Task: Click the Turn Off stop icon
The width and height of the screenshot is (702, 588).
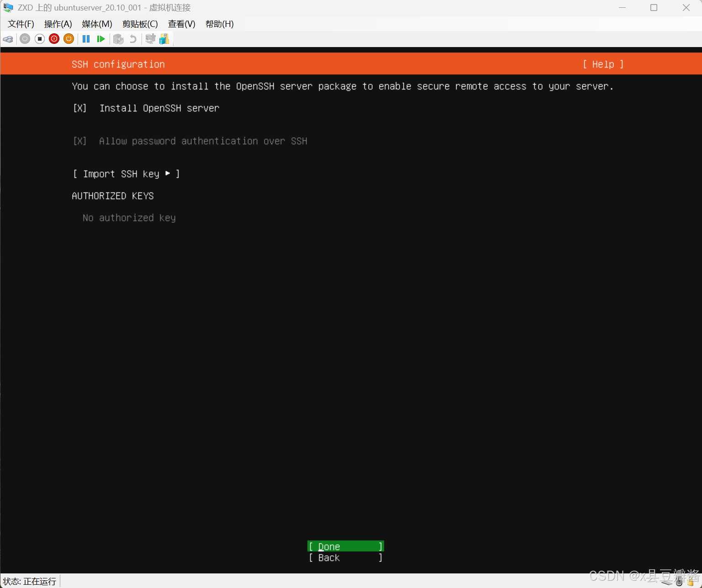Action: pyautogui.click(x=40, y=39)
